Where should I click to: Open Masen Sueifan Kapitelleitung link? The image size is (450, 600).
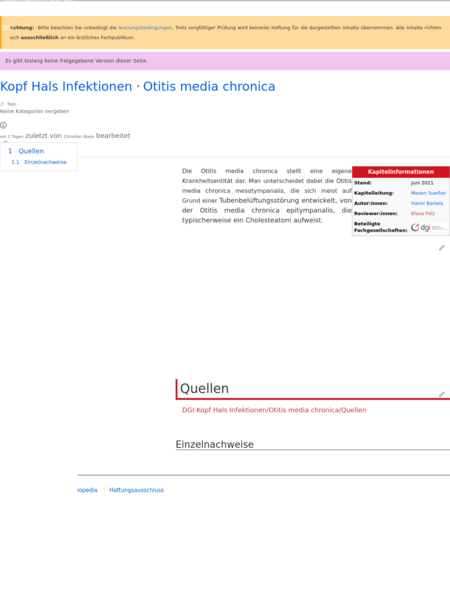428,193
